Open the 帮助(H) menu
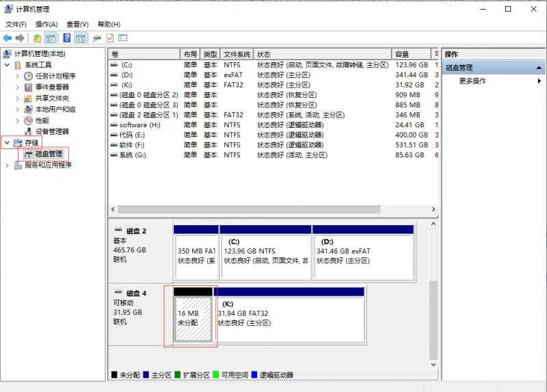547x392 pixels. pyautogui.click(x=109, y=24)
